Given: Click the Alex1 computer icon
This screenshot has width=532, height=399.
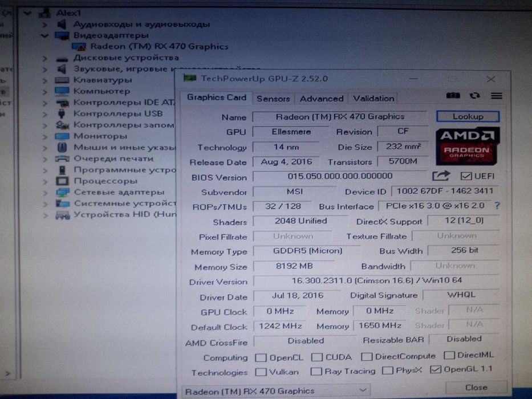Looking at the screenshot, I should tap(45, 13).
